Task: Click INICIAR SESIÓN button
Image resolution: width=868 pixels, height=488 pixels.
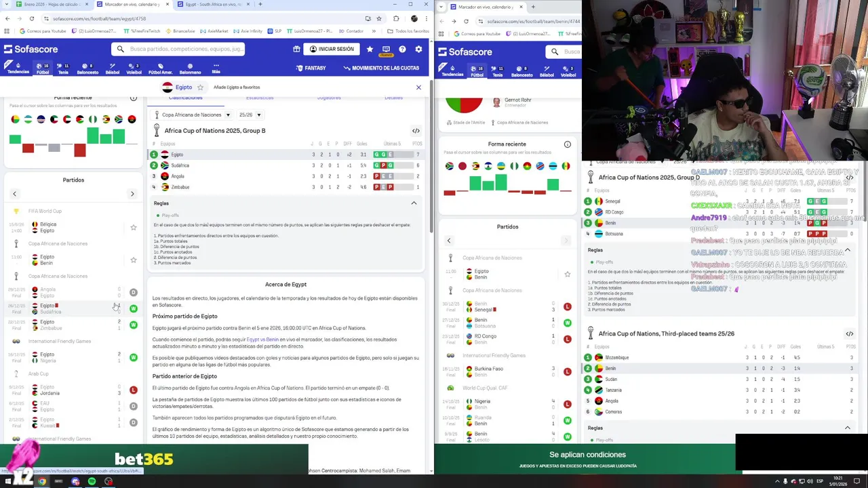Action: pyautogui.click(x=332, y=49)
